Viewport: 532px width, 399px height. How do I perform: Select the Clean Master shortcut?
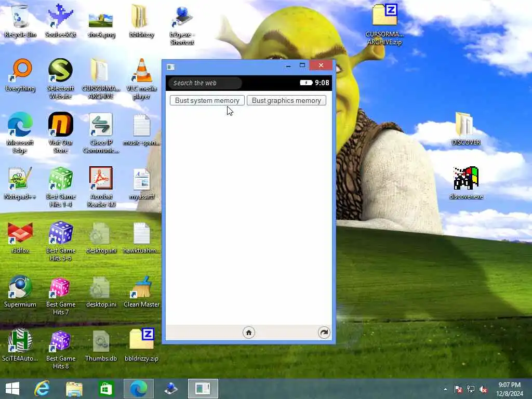(x=141, y=292)
